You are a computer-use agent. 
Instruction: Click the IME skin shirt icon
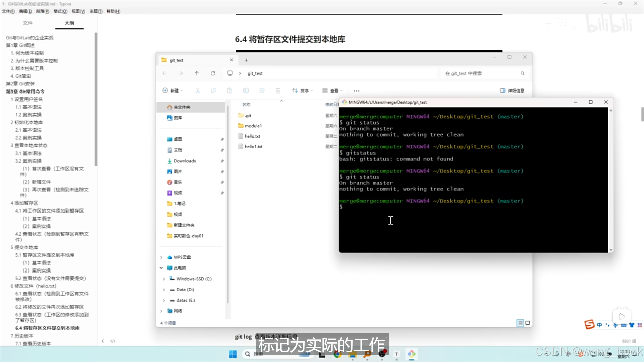(632, 325)
